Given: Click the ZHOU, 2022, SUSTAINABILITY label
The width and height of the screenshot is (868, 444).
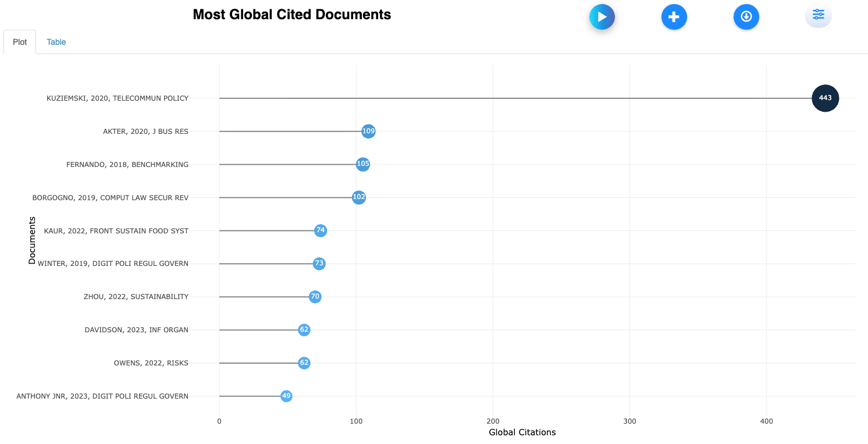Looking at the screenshot, I should coord(136,297).
